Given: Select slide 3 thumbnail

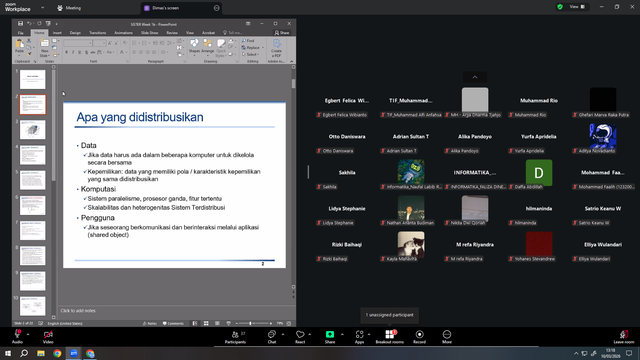Looking at the screenshot, I should point(33,130).
